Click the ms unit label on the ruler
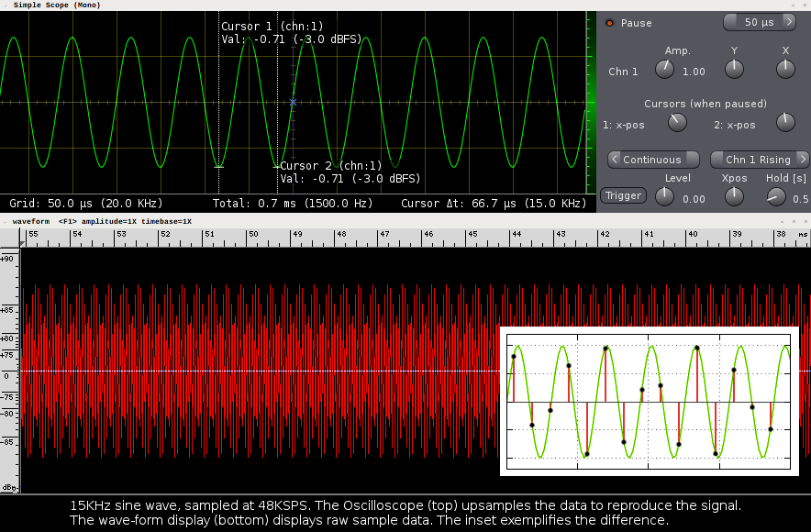Image resolution: width=811 pixels, height=532 pixels. click(x=803, y=235)
